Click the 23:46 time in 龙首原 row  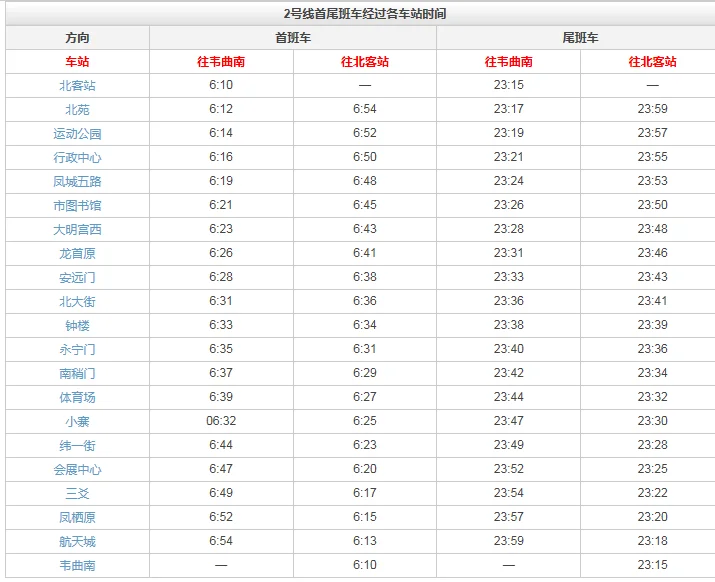click(653, 253)
